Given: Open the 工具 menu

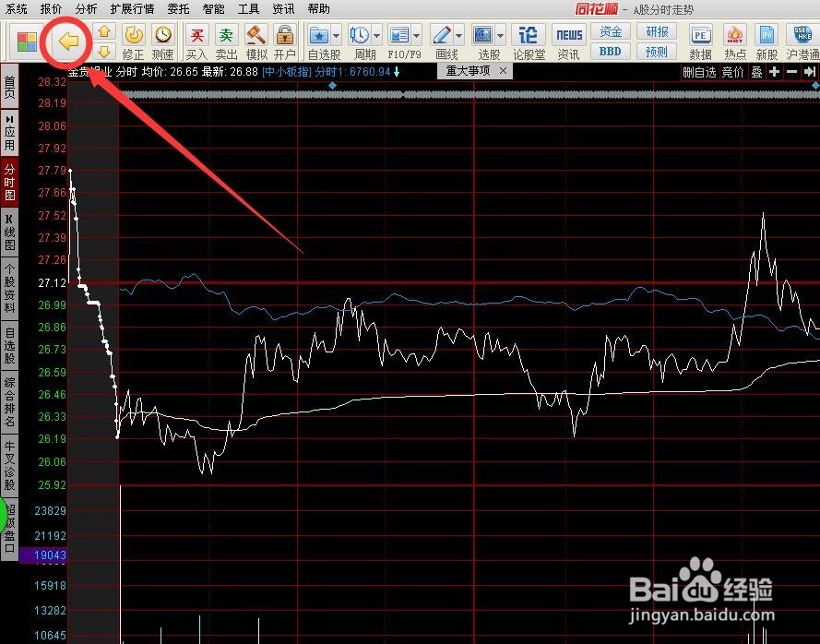Looking at the screenshot, I should [248, 9].
